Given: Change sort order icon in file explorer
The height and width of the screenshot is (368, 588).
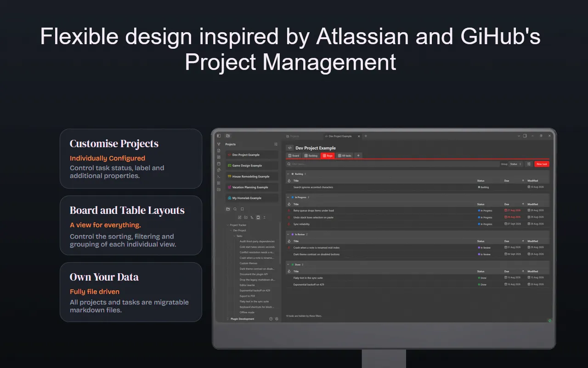Looking at the screenshot, I should [252, 217].
